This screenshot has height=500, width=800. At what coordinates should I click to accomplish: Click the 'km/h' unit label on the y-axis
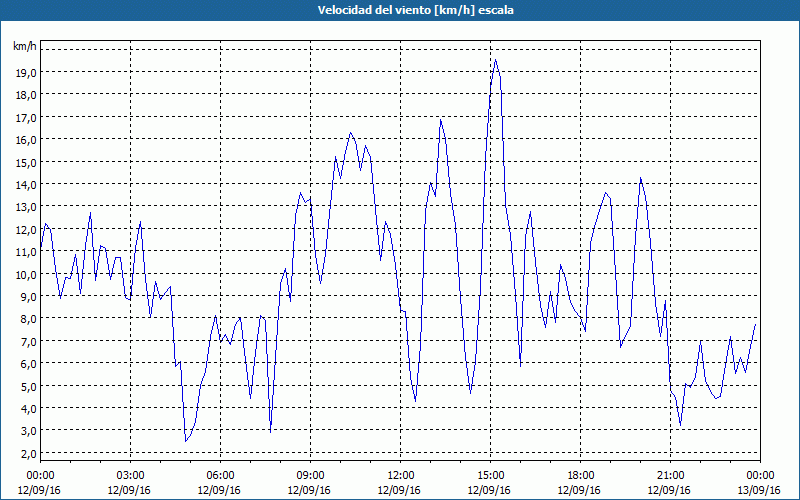click(x=25, y=47)
